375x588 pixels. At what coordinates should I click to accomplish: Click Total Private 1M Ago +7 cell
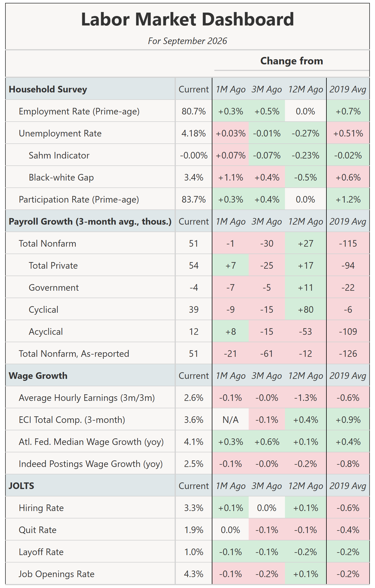point(230,266)
